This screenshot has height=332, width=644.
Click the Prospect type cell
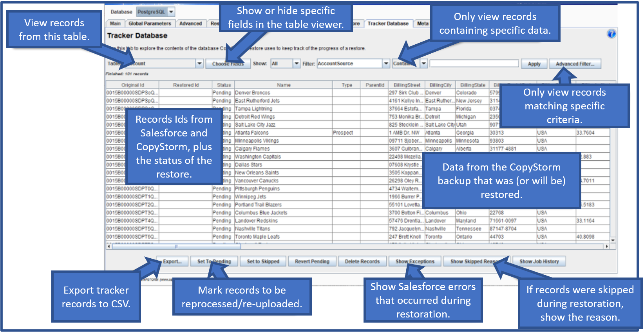click(347, 133)
